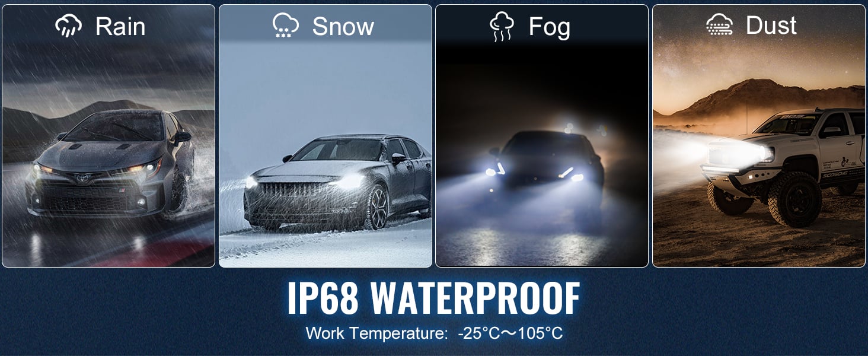
Task: Select the Rain label text
Action: click(120, 27)
